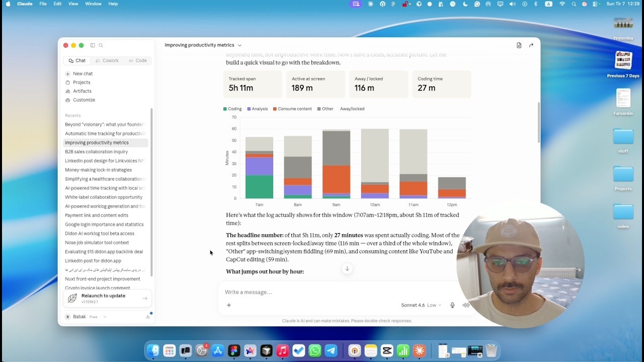Click the conversation vertical scrollbar
The width and height of the screenshot is (644, 362).
click(538, 122)
